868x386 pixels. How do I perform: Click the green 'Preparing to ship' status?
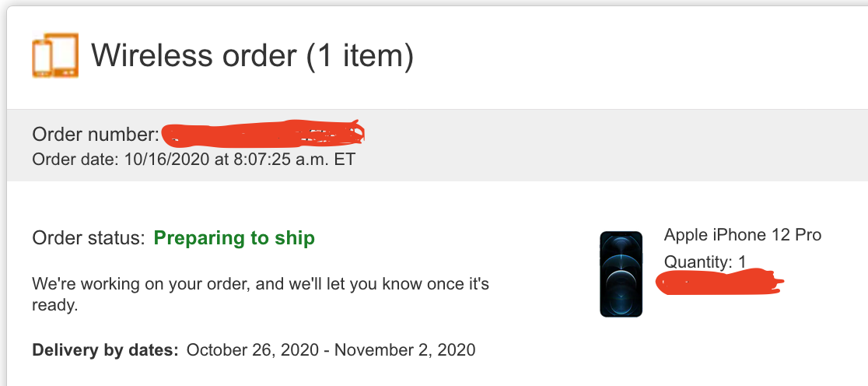234,238
